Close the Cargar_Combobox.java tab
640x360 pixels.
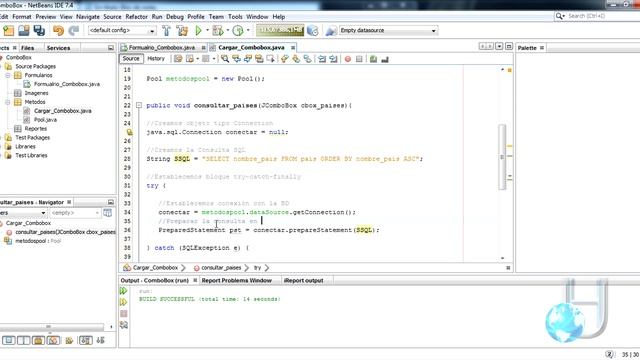click(x=293, y=48)
